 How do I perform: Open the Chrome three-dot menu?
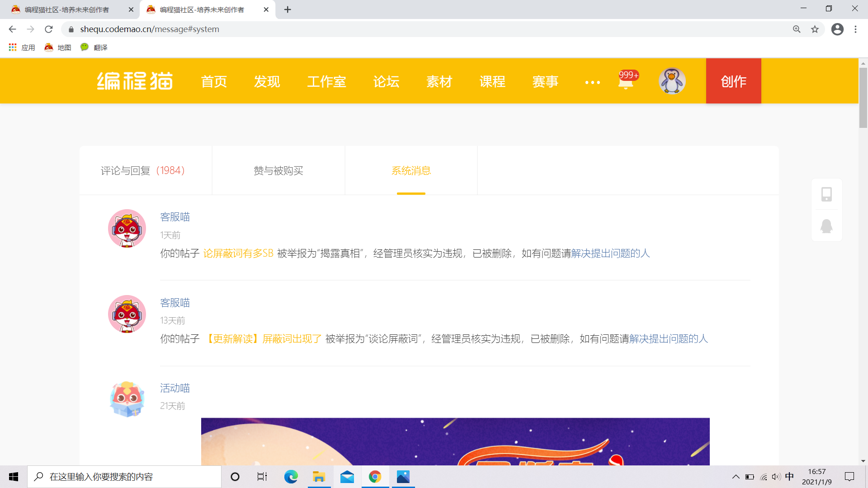pos(855,29)
